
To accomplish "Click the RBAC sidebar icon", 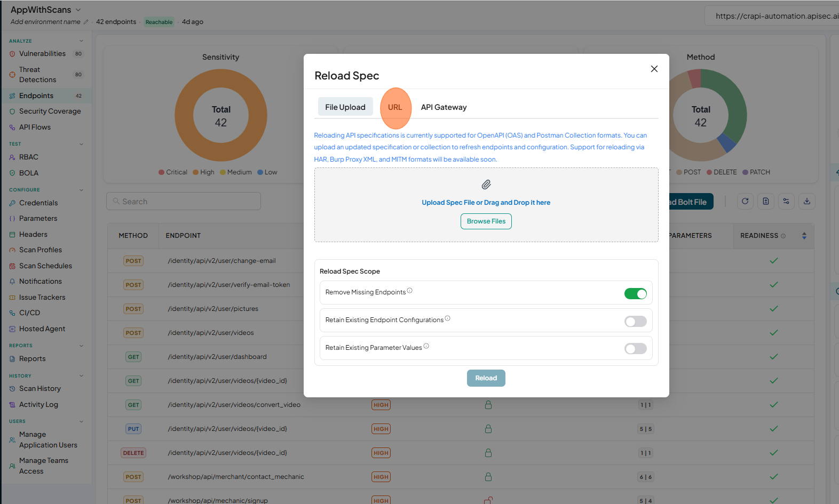I will pyautogui.click(x=12, y=157).
